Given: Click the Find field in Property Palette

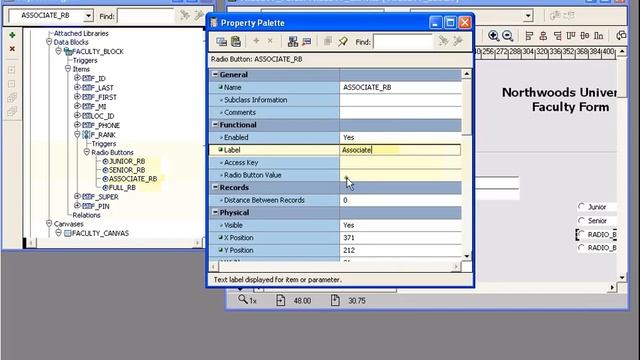Looking at the screenshot, I should click(402, 42).
